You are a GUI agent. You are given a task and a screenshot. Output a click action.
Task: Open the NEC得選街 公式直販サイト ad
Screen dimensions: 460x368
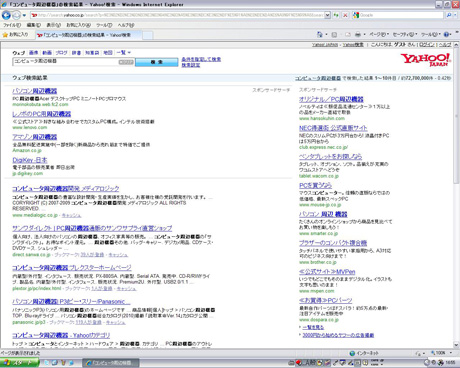click(333, 128)
